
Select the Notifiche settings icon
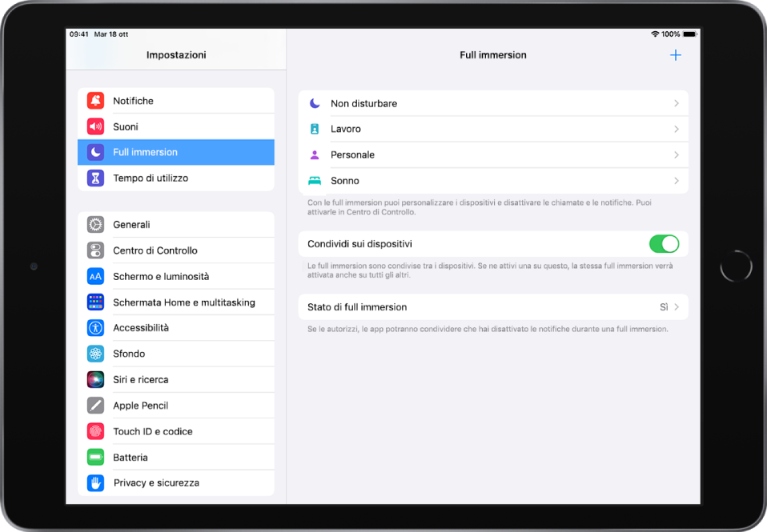point(95,100)
